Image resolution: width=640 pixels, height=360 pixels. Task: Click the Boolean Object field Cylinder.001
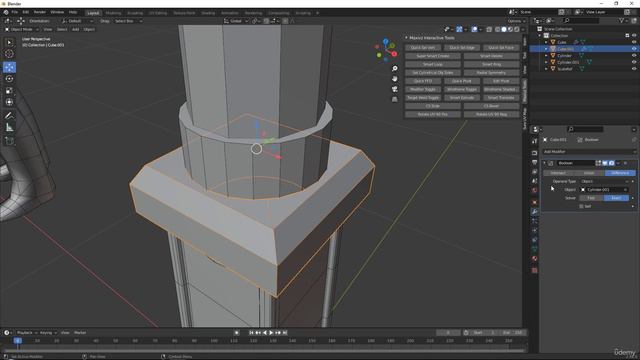[604, 190]
